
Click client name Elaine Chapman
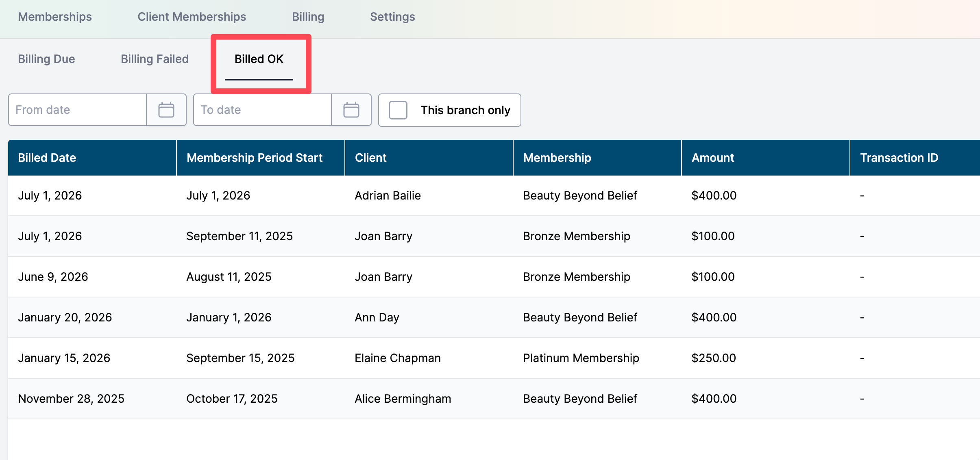tap(398, 358)
